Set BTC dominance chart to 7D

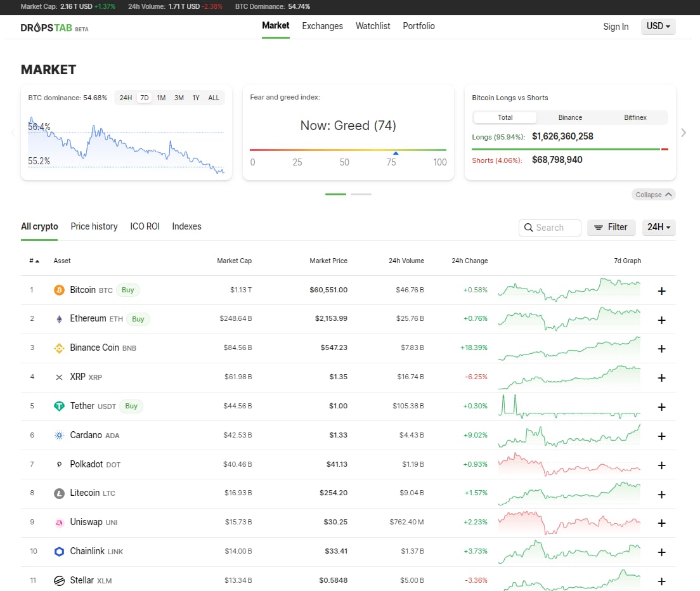(144, 98)
